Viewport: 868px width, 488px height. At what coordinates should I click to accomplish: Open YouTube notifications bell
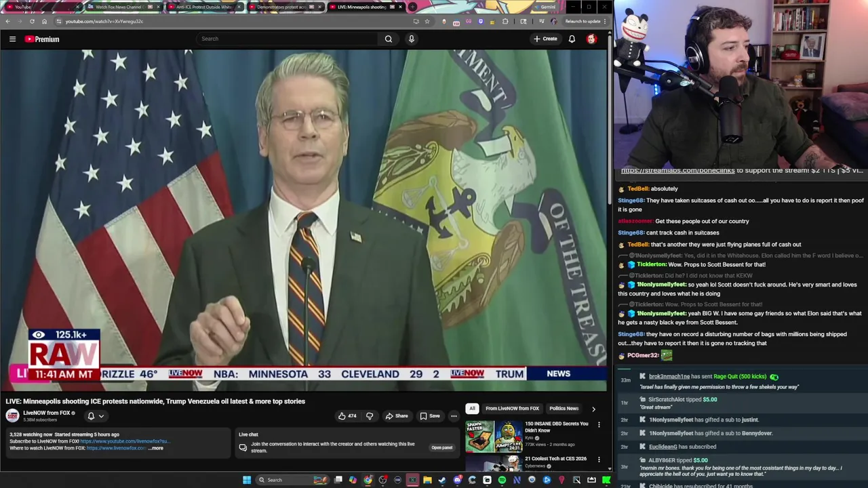[572, 39]
